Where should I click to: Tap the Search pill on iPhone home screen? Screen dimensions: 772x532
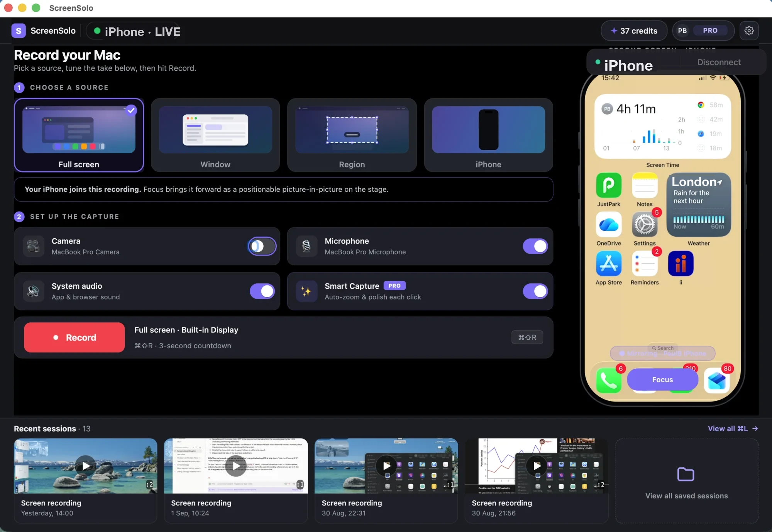(662, 348)
